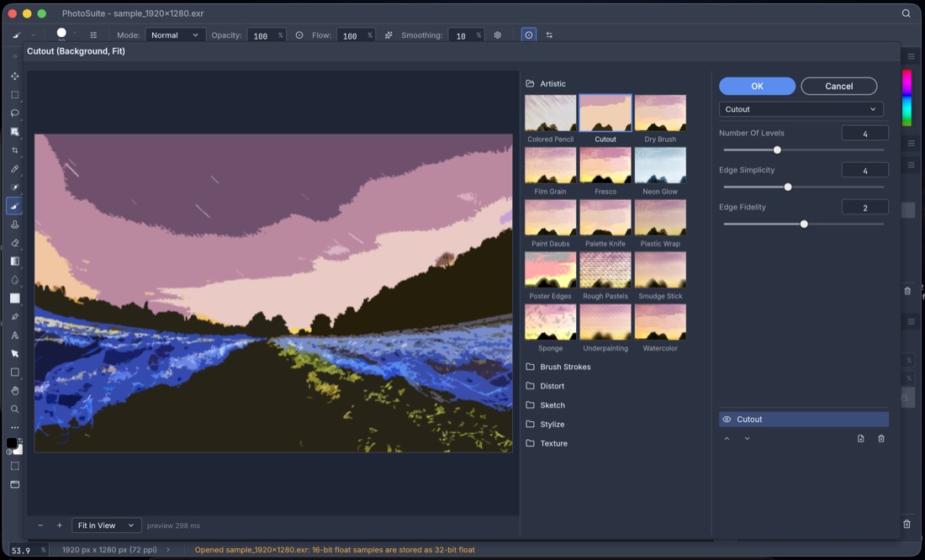Choose the Colored Pencil filter thumbnail
This screenshot has width=925, height=560.
click(x=551, y=114)
